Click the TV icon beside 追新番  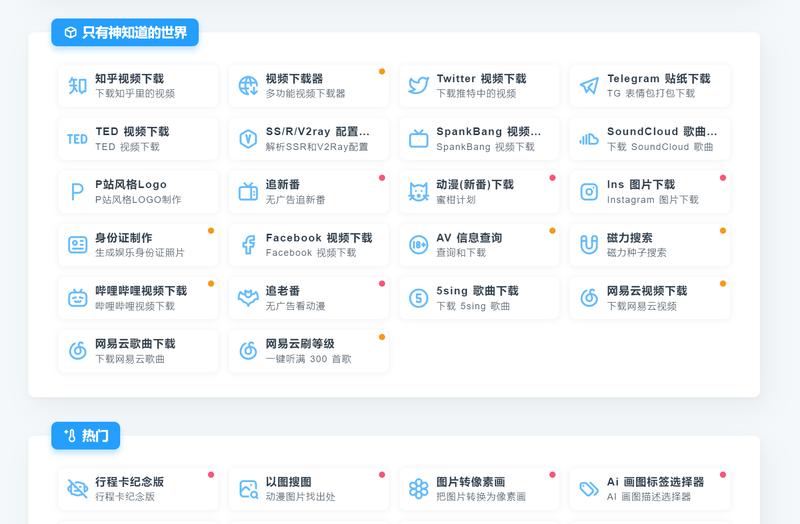pyautogui.click(x=248, y=192)
